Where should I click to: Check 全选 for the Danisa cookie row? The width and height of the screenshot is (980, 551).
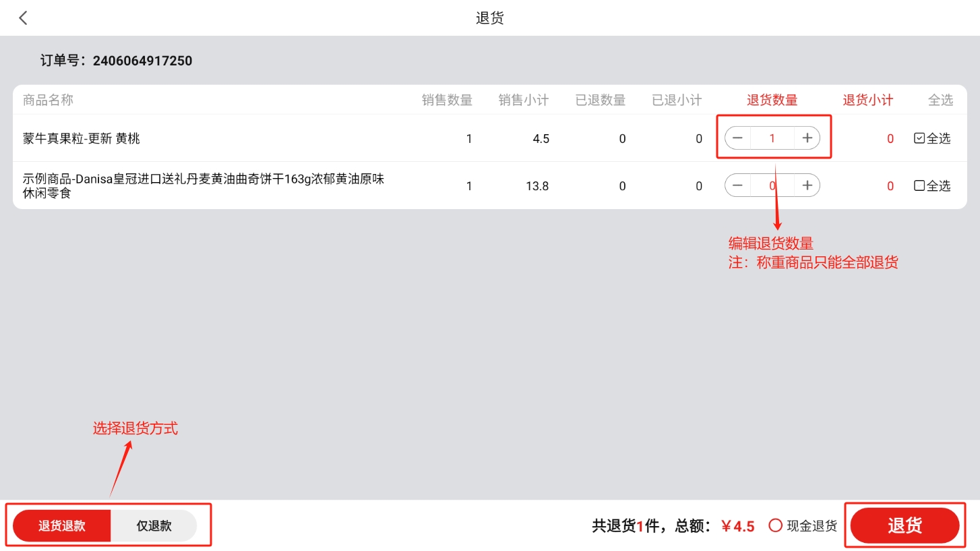pos(919,185)
